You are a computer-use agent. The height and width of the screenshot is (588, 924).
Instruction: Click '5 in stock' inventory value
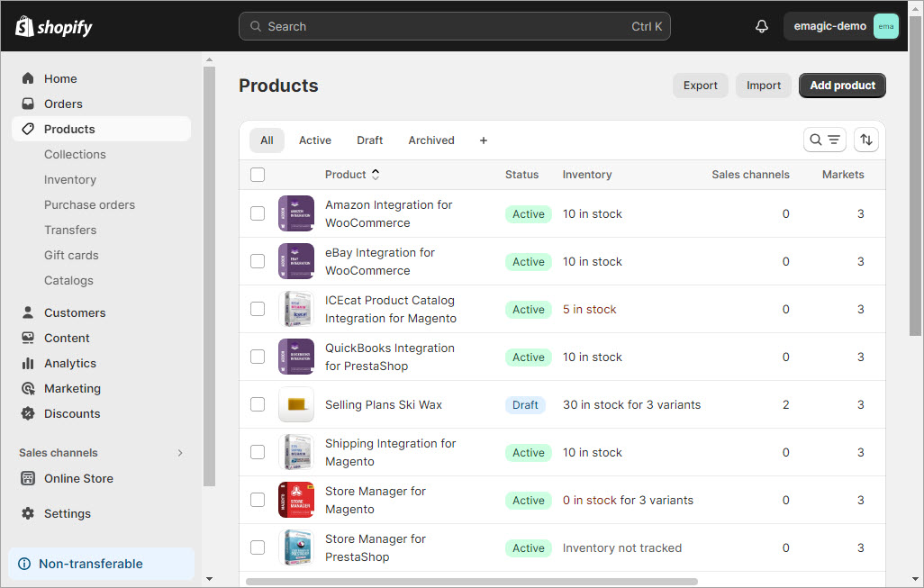point(589,310)
